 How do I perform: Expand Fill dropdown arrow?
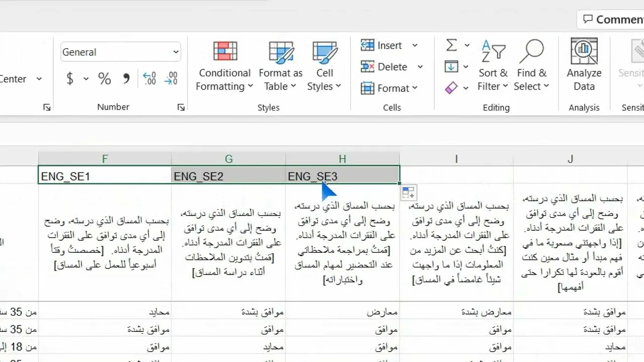466,67
